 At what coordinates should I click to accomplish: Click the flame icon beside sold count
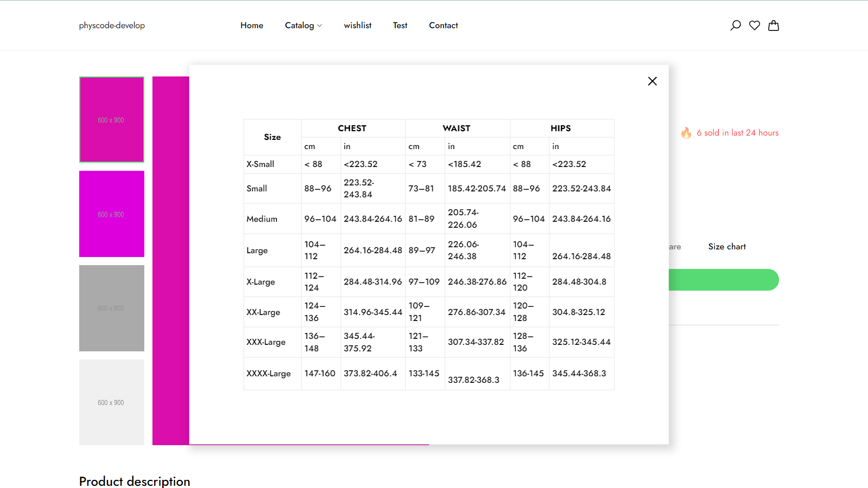click(687, 133)
